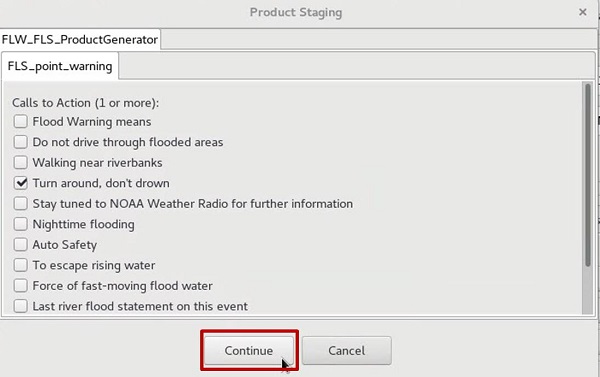The width and height of the screenshot is (600, 377).
Task: Select the Nighttime flooding checkbox
Action: 21,224
